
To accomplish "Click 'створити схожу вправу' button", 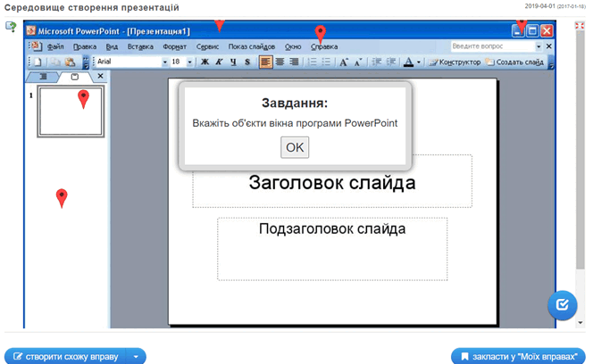I will (x=66, y=357).
